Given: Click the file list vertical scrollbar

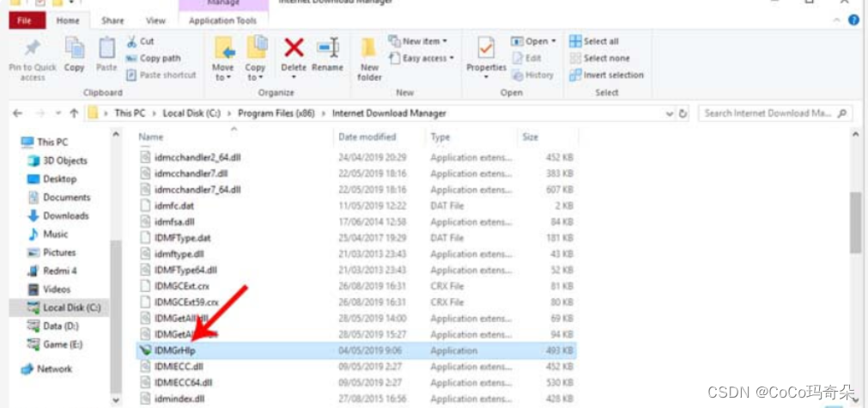Looking at the screenshot, I should pyautogui.click(x=856, y=222).
